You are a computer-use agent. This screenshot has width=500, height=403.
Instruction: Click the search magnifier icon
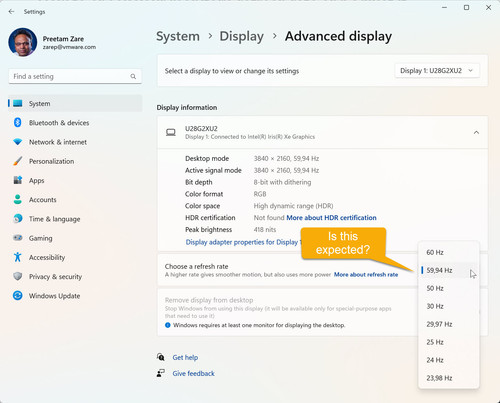(133, 76)
